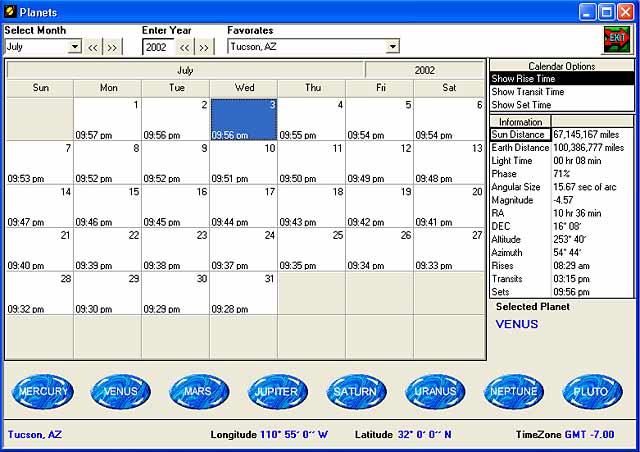Click the red EXIT icon

616,39
